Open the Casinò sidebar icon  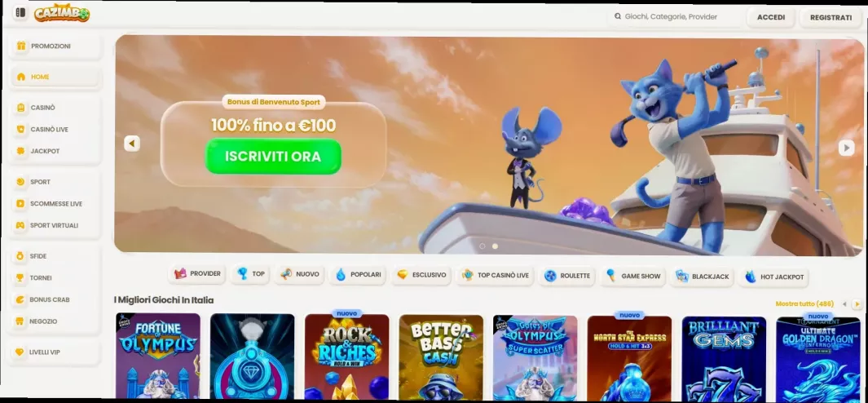[21, 108]
